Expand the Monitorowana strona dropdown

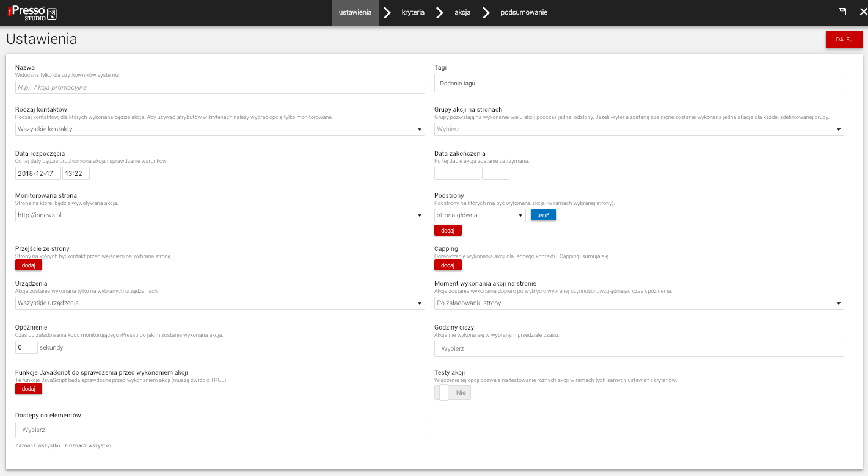point(220,215)
